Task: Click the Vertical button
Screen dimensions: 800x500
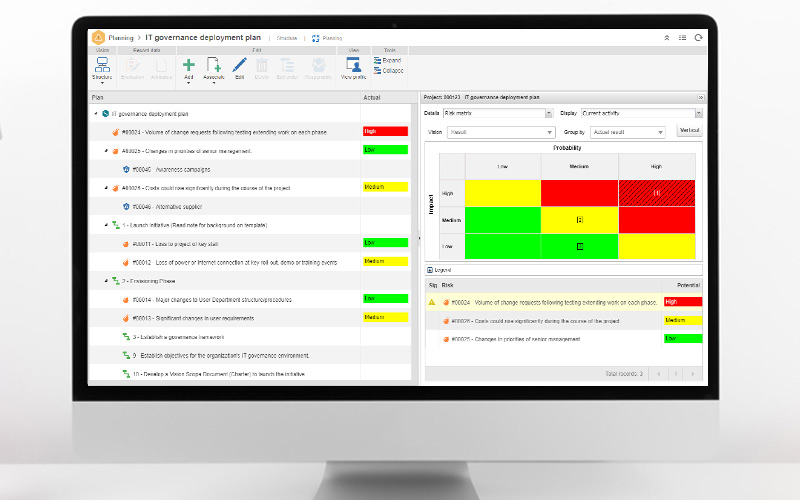Action: 689,131
